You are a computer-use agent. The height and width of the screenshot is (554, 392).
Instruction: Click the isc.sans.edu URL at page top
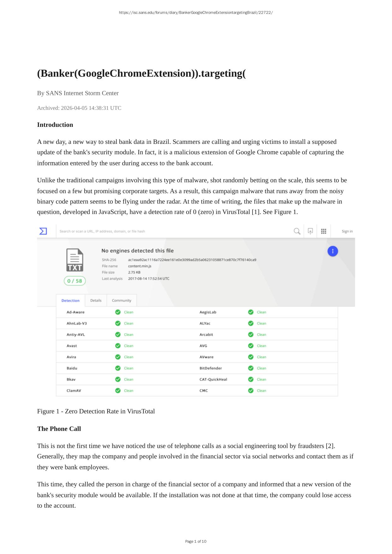(196, 13)
